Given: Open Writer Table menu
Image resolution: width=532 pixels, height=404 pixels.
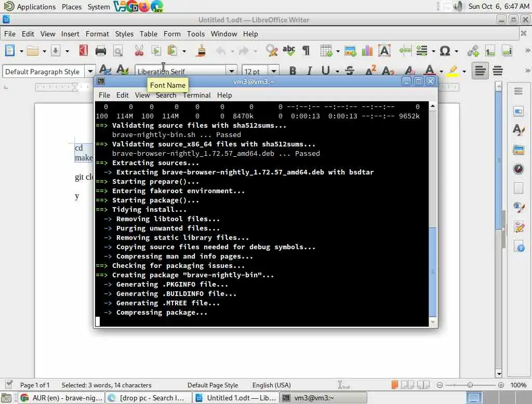Looking at the screenshot, I should [148, 34].
